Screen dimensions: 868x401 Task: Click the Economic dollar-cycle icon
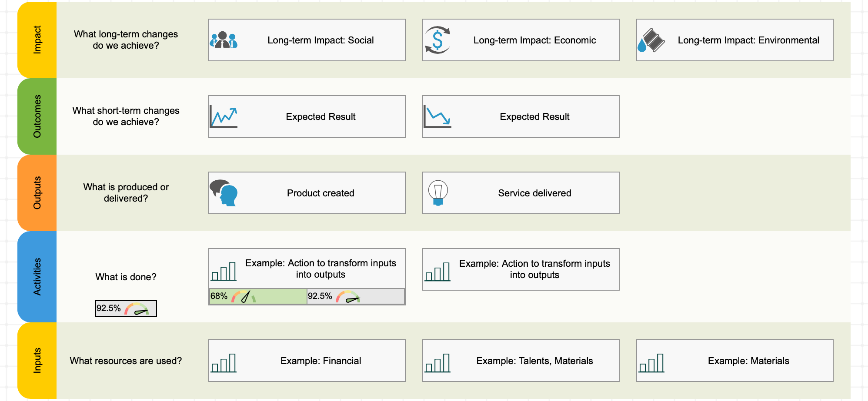(x=438, y=40)
